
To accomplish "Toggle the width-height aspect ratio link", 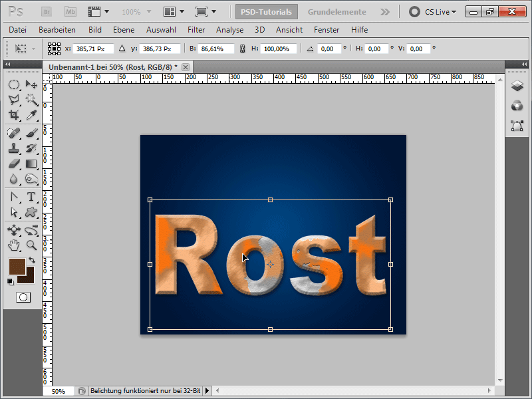I will 242,49.
